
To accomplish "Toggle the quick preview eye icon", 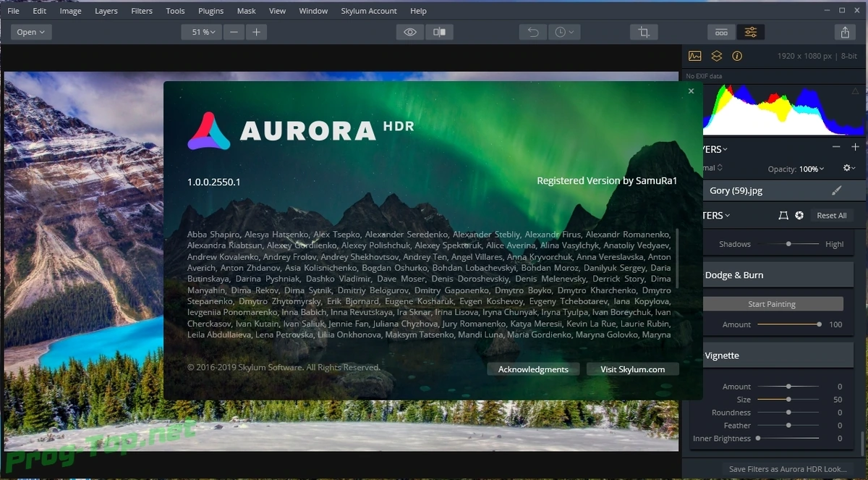I will [410, 32].
